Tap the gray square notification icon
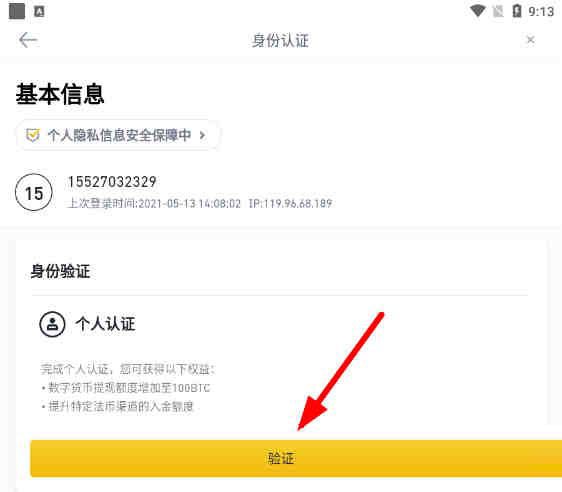 (17, 11)
